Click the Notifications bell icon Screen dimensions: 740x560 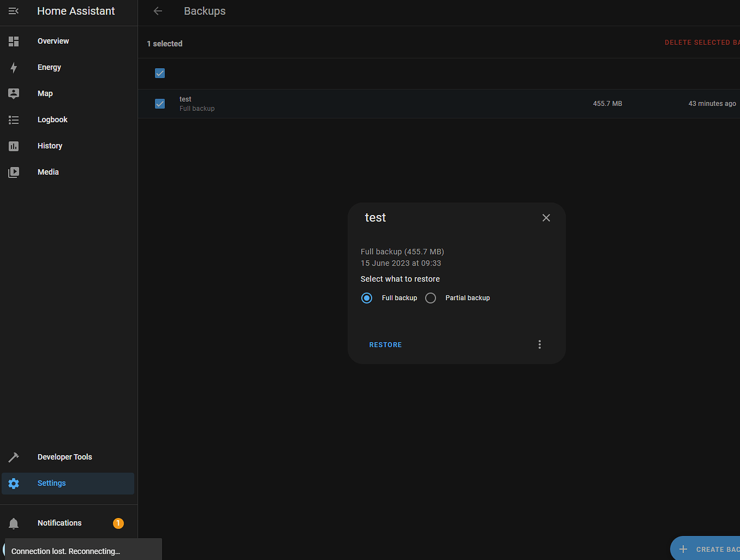coord(13,522)
